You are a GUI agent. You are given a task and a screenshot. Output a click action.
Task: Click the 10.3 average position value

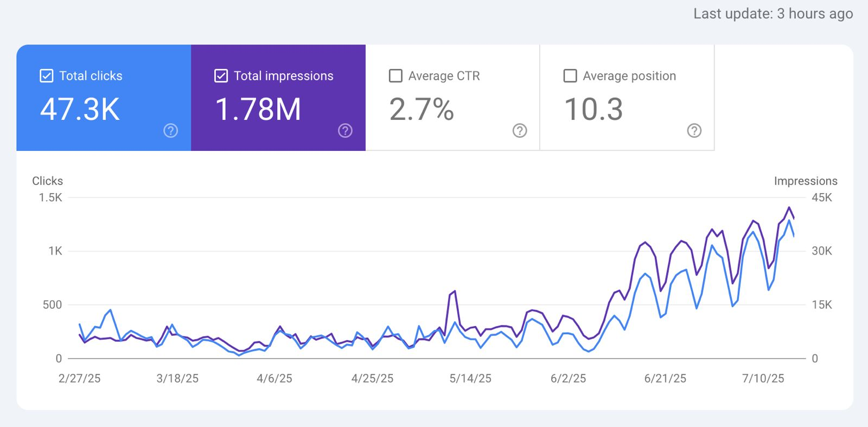pos(593,110)
